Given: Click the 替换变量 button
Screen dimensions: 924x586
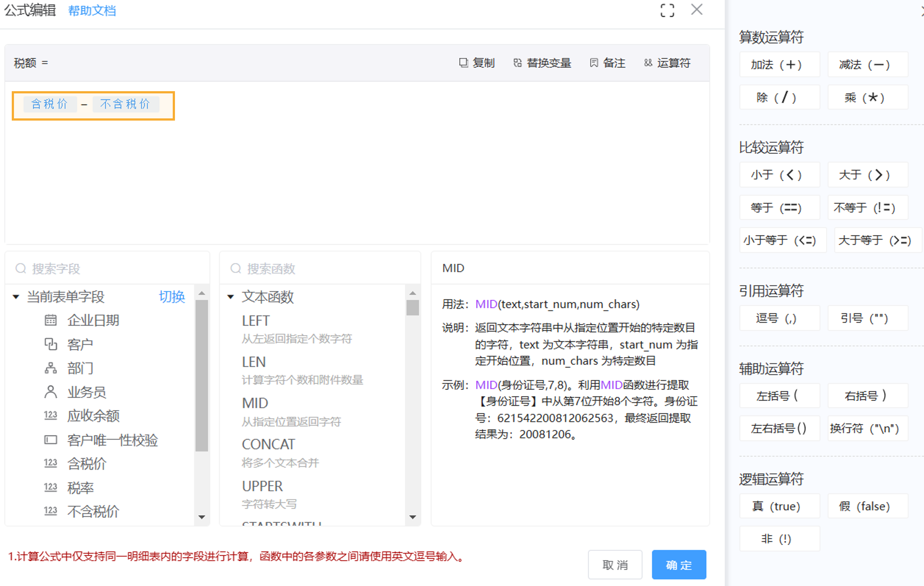Looking at the screenshot, I should (542, 63).
